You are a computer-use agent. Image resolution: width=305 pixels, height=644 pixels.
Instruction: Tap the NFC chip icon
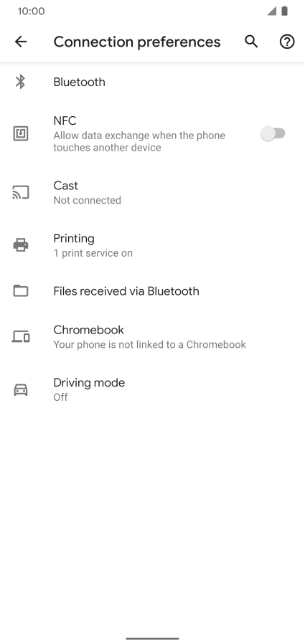[x=21, y=133]
